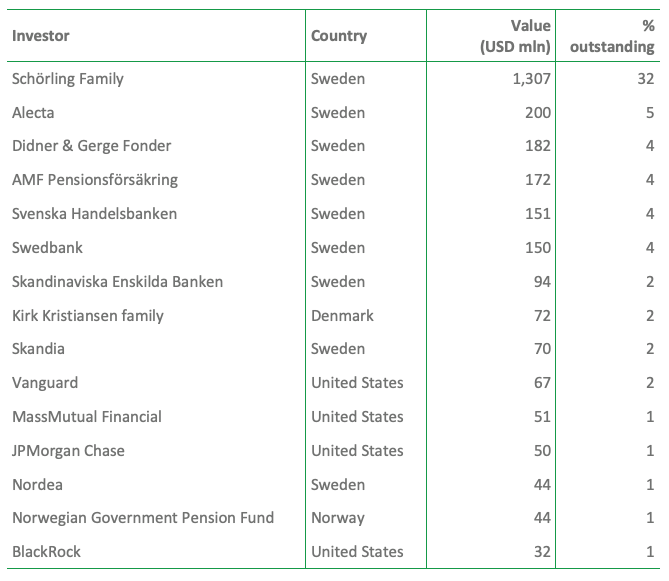Image resolution: width=669 pixels, height=581 pixels.
Task: Click the % outstanding column header
Action: [x=612, y=37]
